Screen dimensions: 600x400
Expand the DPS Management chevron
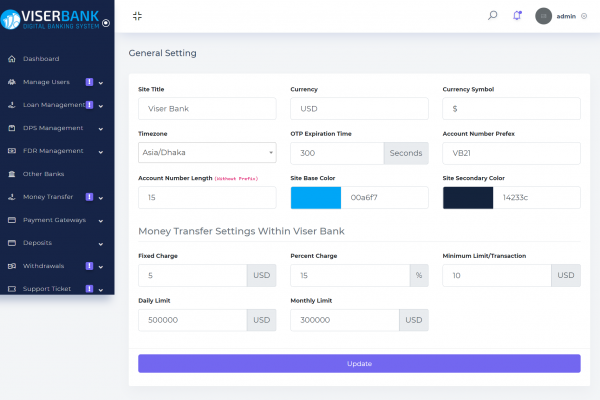(101, 129)
